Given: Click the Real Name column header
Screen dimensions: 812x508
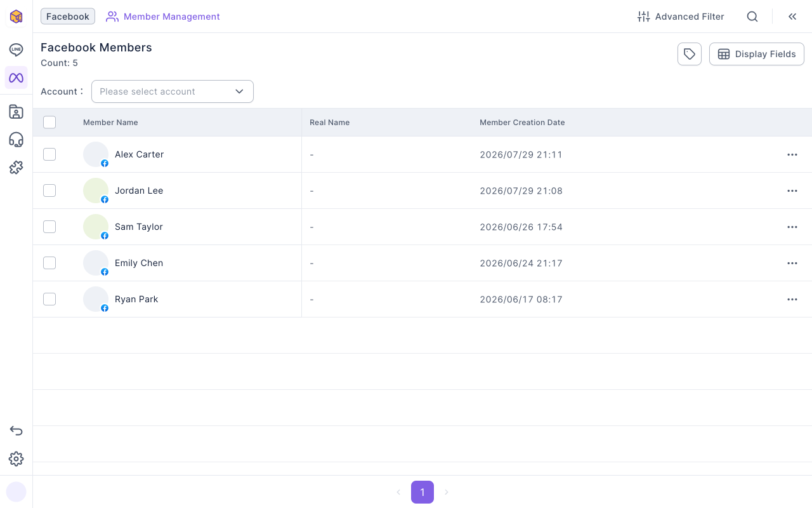Looking at the screenshot, I should tap(329, 123).
